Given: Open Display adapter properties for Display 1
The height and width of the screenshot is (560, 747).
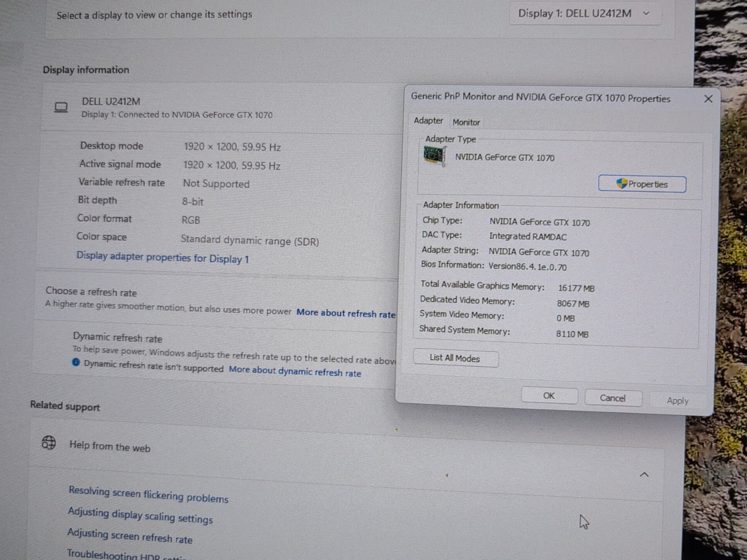Looking at the screenshot, I should (163, 257).
